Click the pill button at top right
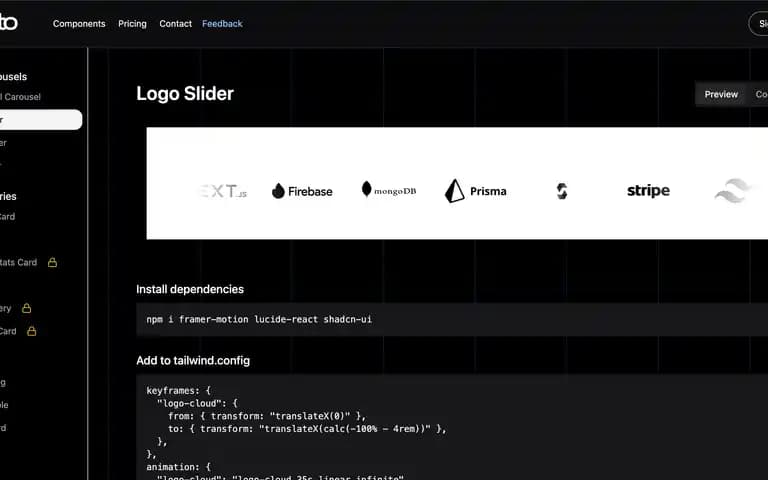Screen dimensions: 768x480 click(758, 24)
